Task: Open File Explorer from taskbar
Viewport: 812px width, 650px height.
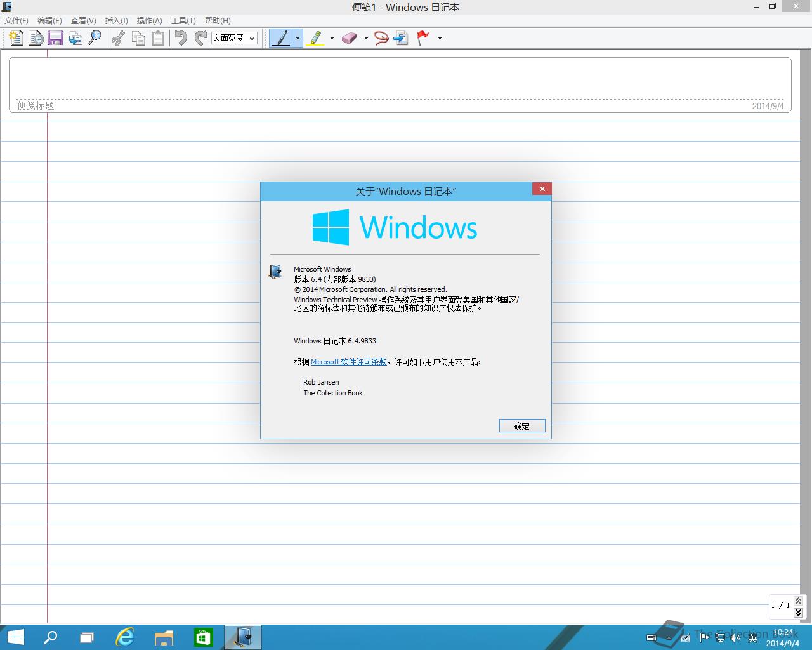Action: [x=164, y=637]
